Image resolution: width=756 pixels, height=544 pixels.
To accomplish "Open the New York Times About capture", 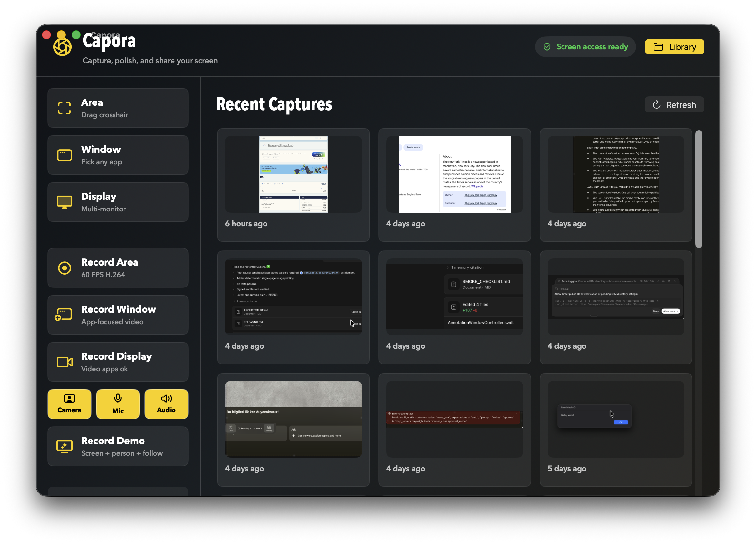I will pos(455,185).
